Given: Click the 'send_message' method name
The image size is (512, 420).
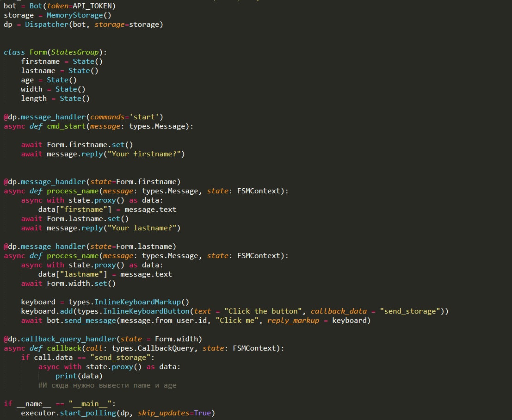Looking at the screenshot, I should (90, 321).
